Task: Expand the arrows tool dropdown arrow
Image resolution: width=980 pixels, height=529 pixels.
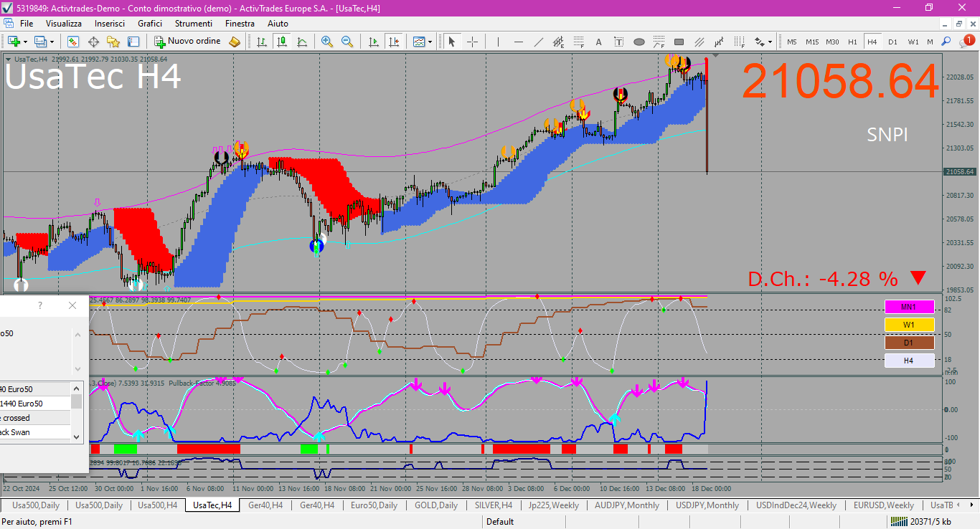Action: tap(770, 42)
